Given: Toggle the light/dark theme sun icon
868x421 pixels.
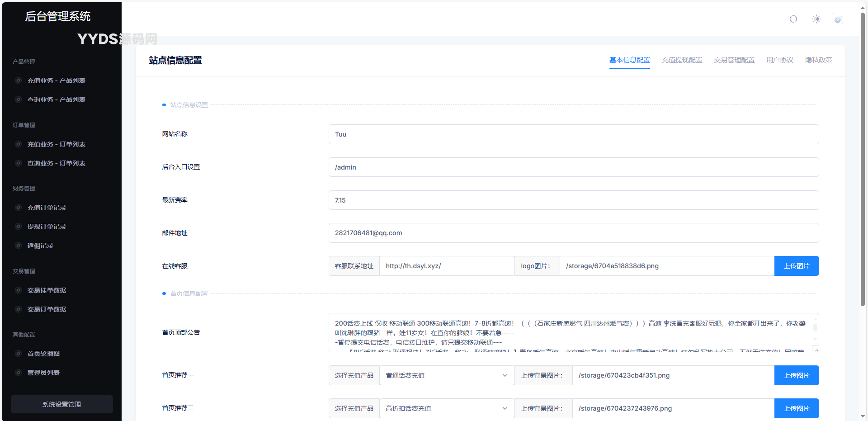Looking at the screenshot, I should pos(816,19).
